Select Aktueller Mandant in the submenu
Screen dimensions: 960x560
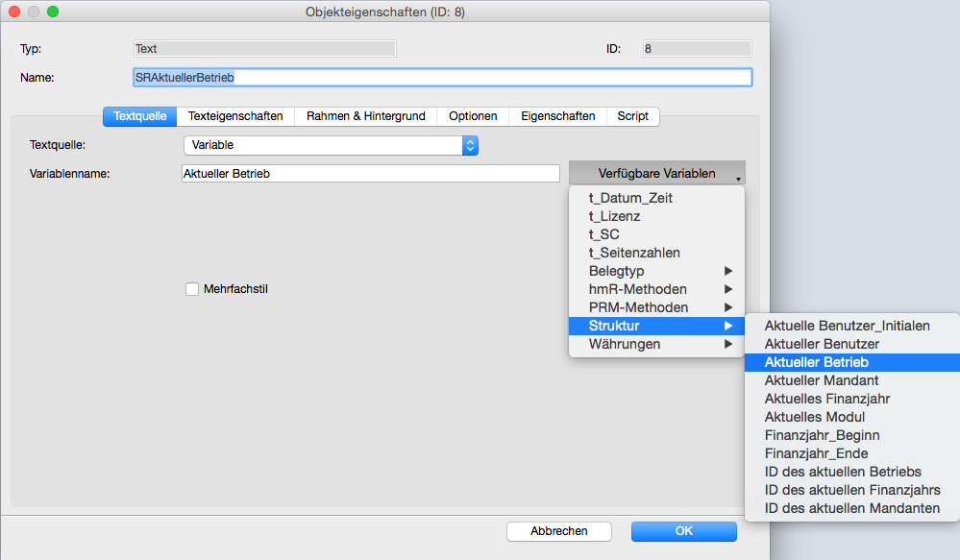[x=822, y=380]
